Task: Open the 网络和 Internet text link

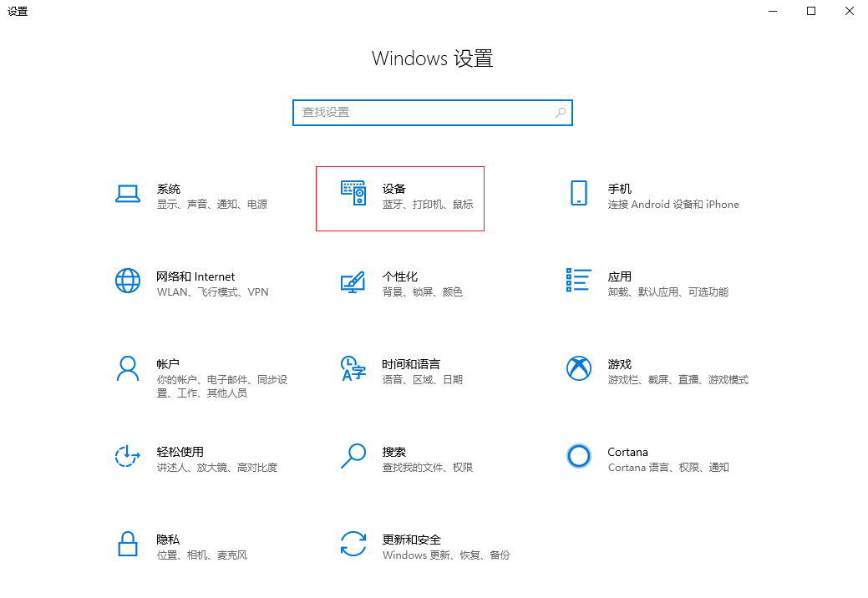Action: pyautogui.click(x=195, y=276)
